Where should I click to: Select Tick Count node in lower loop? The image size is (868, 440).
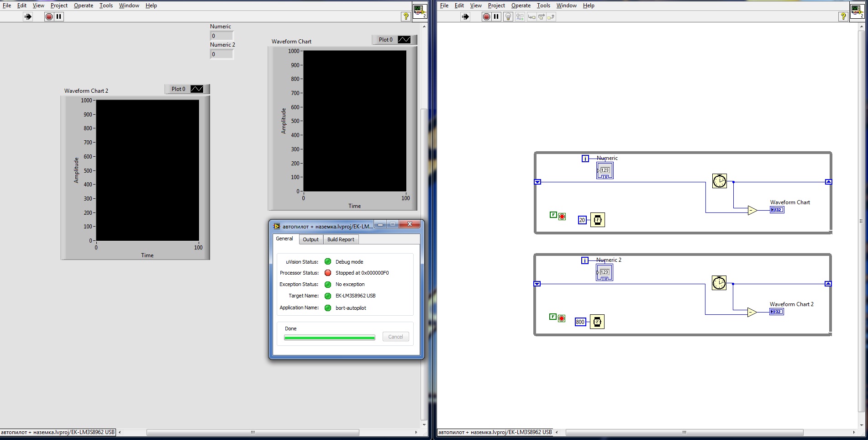click(x=719, y=283)
